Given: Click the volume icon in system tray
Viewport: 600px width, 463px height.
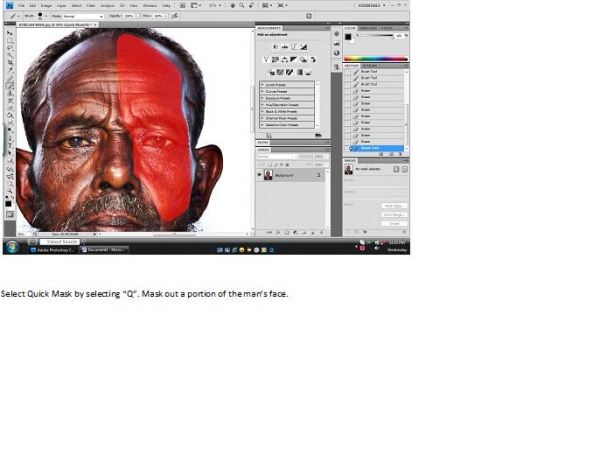Looking at the screenshot, I should pos(377,248).
